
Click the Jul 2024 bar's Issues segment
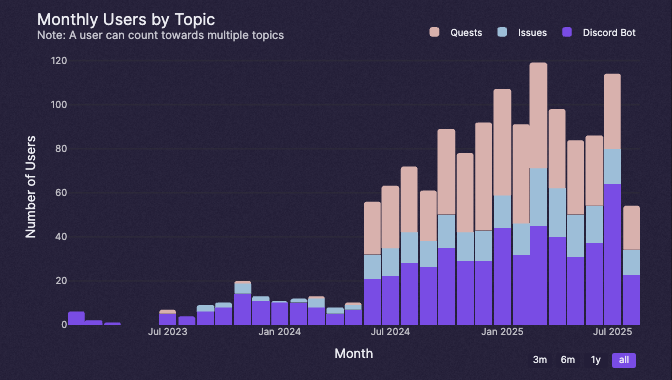click(x=390, y=262)
